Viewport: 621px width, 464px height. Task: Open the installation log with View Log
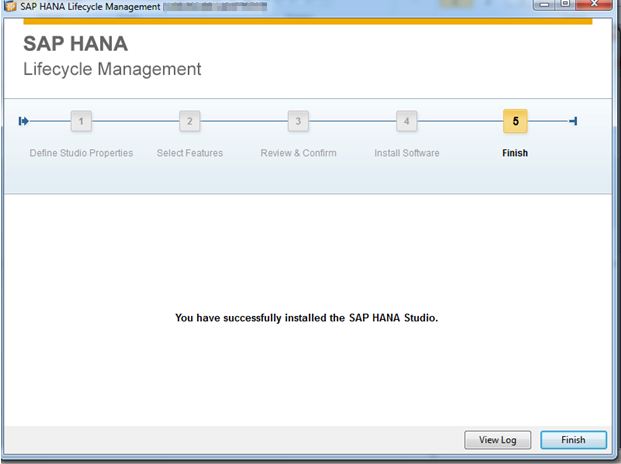click(497, 440)
